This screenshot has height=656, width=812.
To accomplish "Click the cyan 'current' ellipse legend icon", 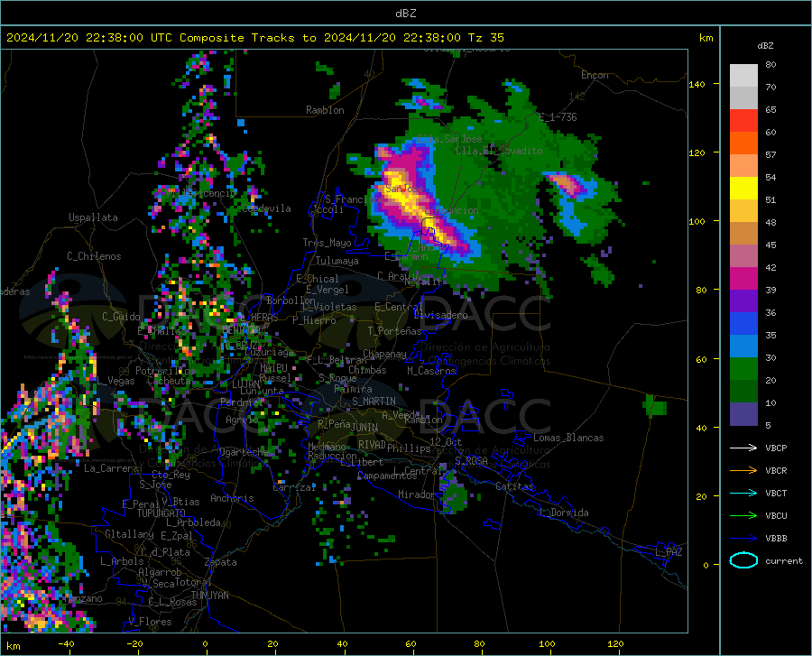I will pos(743,560).
